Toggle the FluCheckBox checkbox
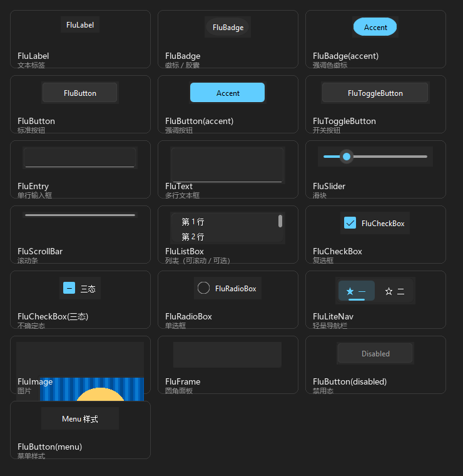 350,223
